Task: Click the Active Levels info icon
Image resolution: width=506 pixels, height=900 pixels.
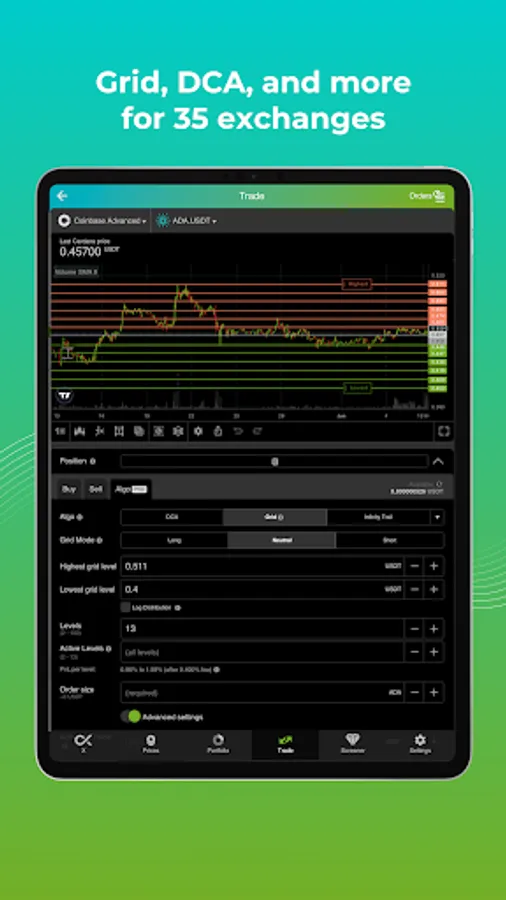Action: click(108, 648)
